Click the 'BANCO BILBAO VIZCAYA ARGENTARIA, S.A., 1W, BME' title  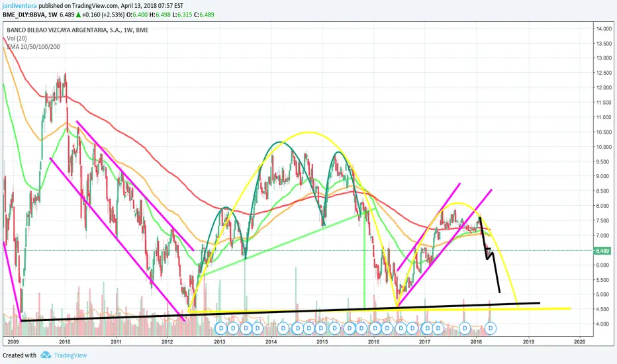point(77,30)
